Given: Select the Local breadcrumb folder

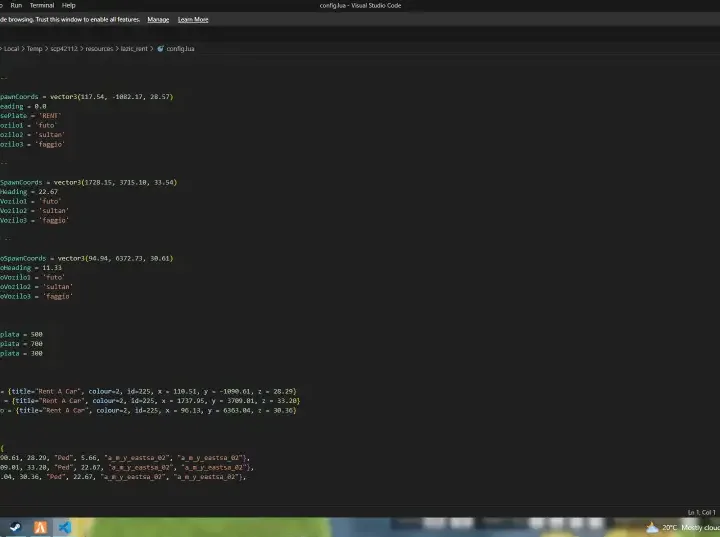Looking at the screenshot, I should [x=11, y=49].
